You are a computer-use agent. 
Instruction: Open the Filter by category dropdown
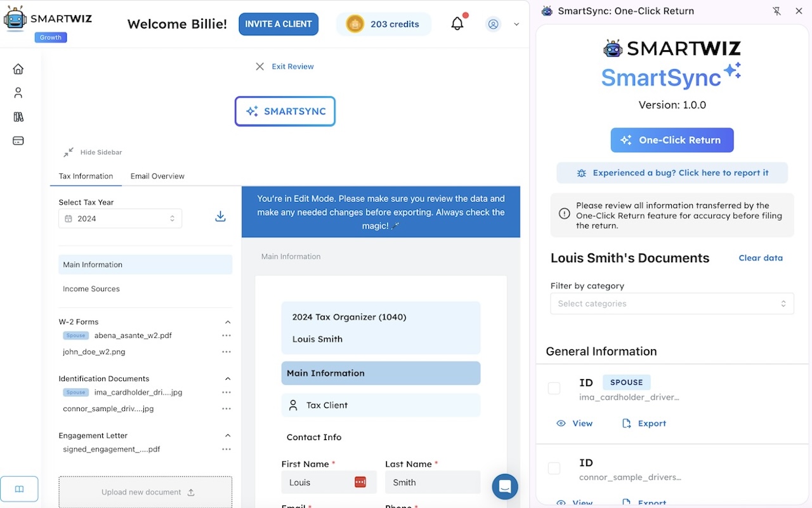tap(672, 304)
